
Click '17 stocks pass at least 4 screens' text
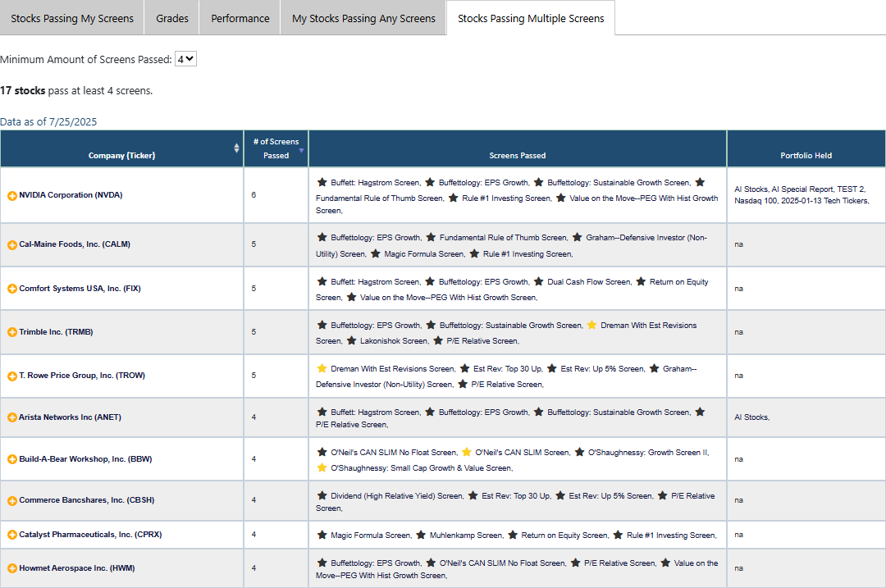[76, 90]
